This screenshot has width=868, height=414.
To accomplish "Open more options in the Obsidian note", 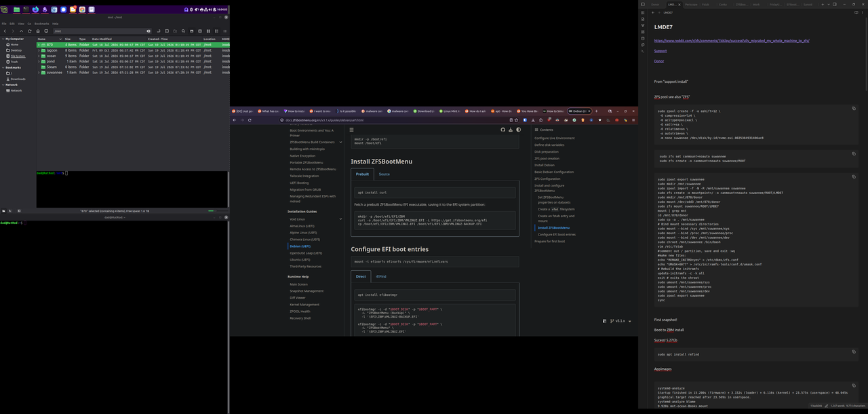I will tap(863, 12).
